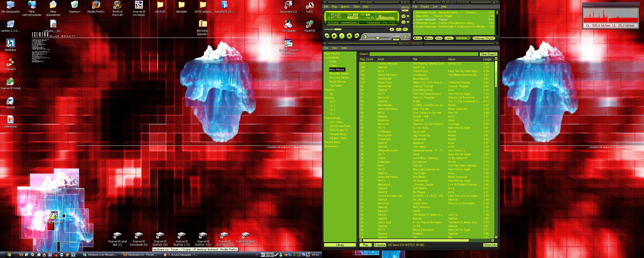Select Toshiro Masuda row in Most Played

[426, 63]
